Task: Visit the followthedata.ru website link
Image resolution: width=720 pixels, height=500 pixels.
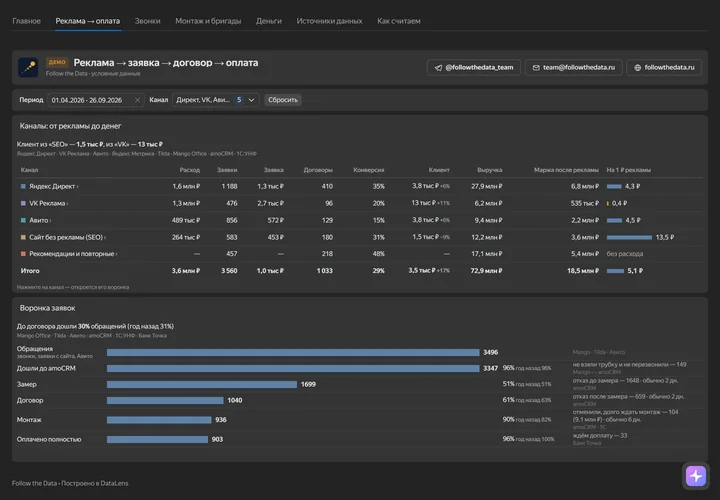Action: pos(664,67)
